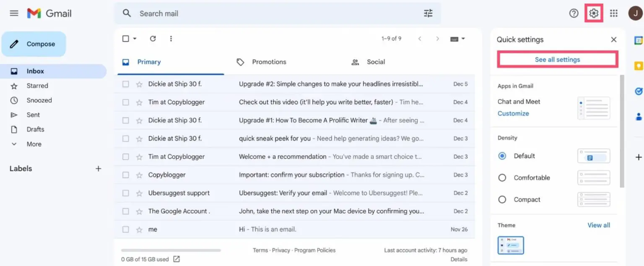
Task: Switch to the Promotions tab
Action: 269,62
